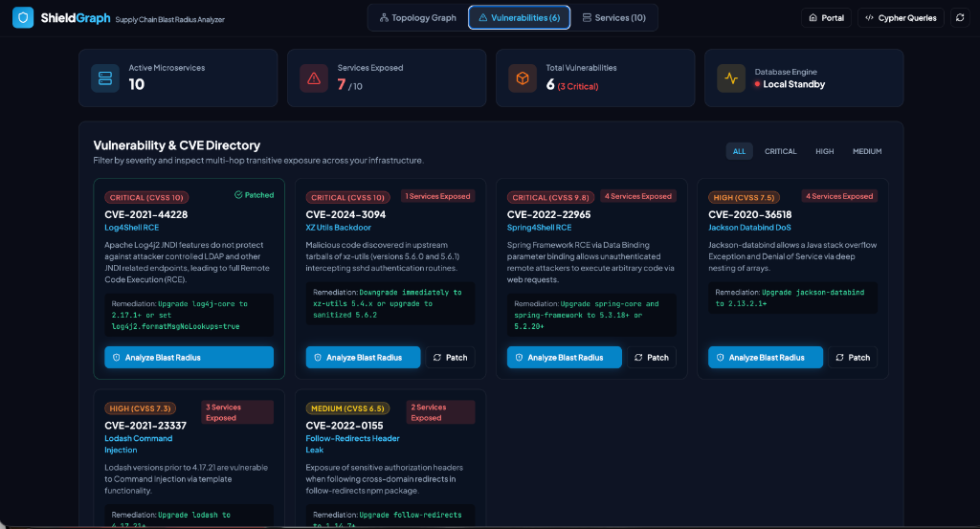The height and width of the screenshot is (529, 980).
Task: Click the jackson-databind remediation code block
Action: [792, 298]
